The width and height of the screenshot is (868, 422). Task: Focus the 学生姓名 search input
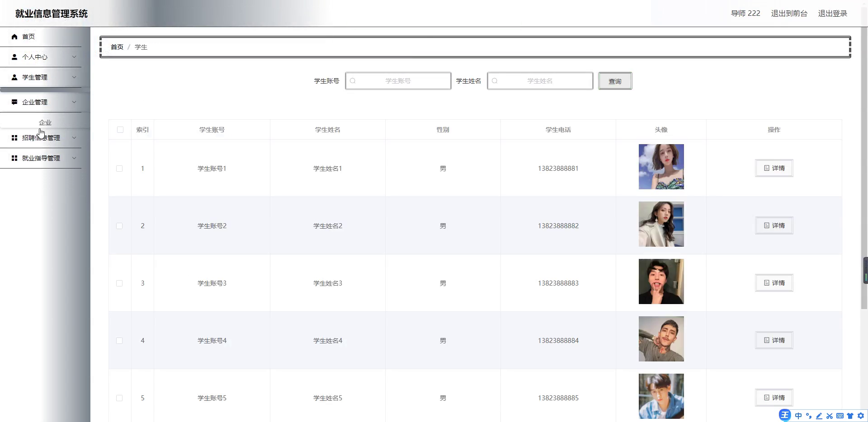pos(540,81)
